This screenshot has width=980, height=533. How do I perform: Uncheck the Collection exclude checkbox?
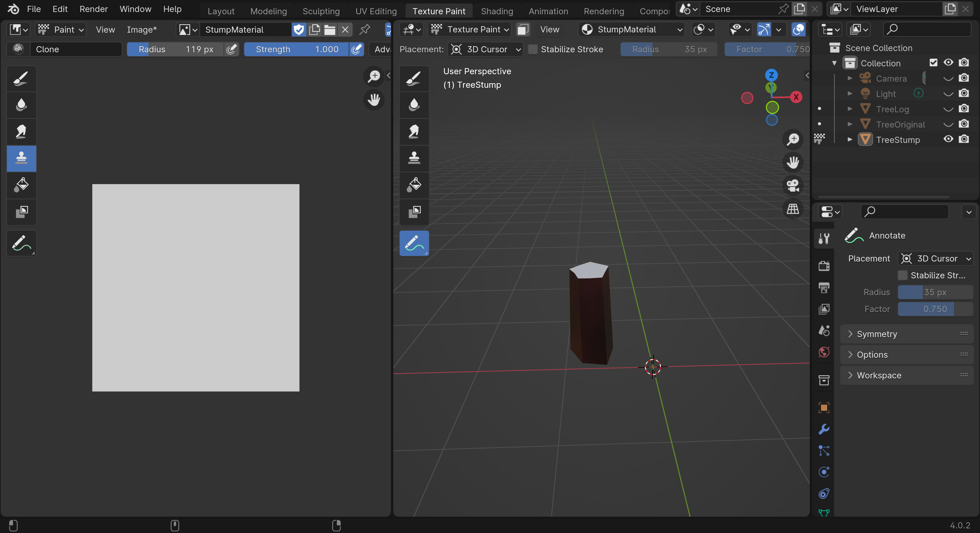933,63
